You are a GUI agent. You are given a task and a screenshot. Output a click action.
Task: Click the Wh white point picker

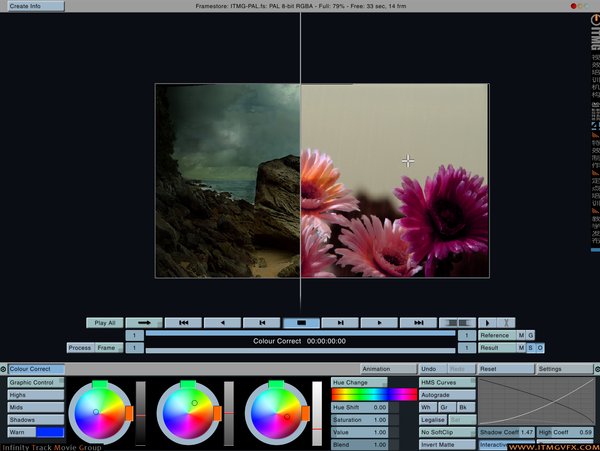click(x=426, y=407)
